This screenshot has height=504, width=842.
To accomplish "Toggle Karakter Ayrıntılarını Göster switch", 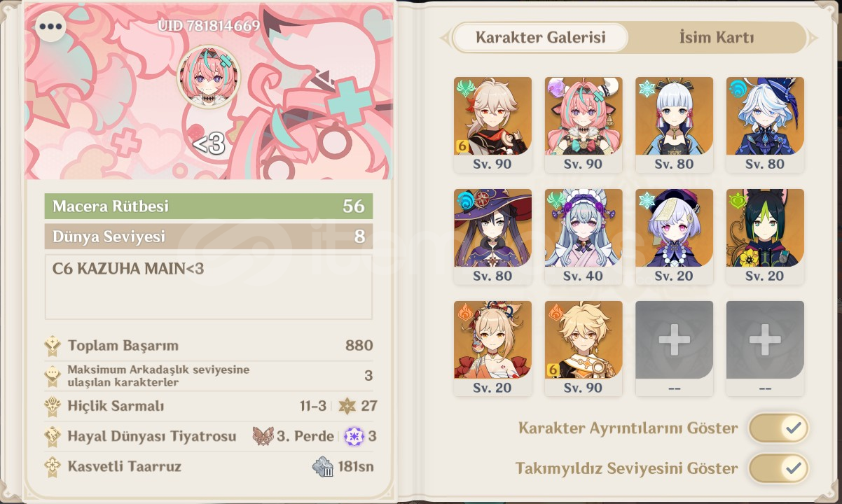I will point(778,428).
